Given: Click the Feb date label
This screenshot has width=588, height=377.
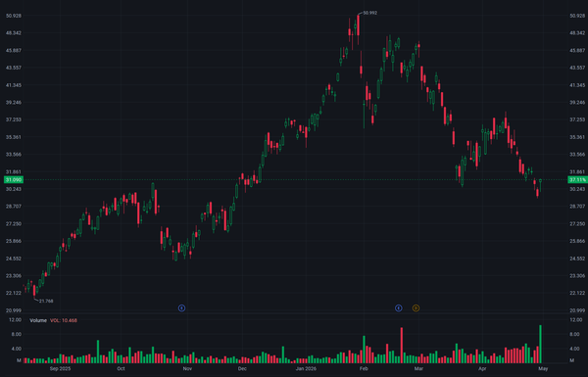Looking at the screenshot, I should [x=364, y=369].
